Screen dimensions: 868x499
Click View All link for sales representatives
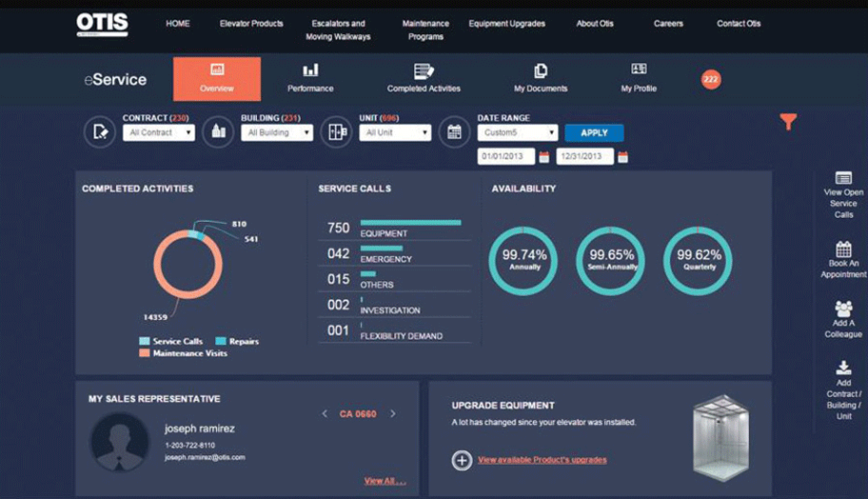[x=385, y=481]
